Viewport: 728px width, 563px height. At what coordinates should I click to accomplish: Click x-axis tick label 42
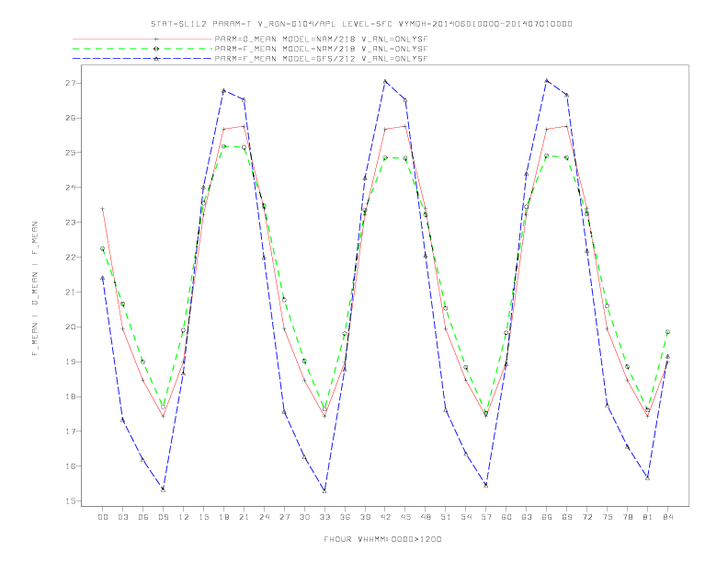point(385,517)
